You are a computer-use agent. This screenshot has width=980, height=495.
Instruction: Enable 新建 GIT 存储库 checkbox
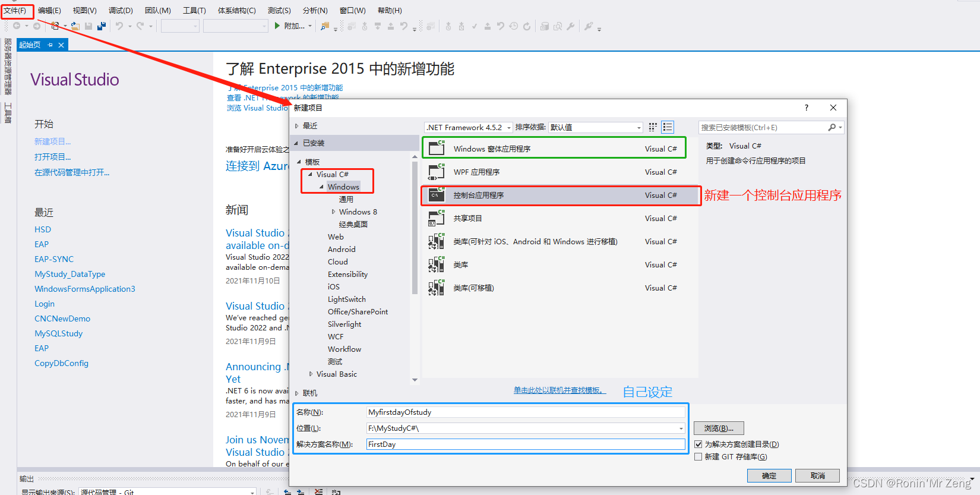[x=698, y=456]
